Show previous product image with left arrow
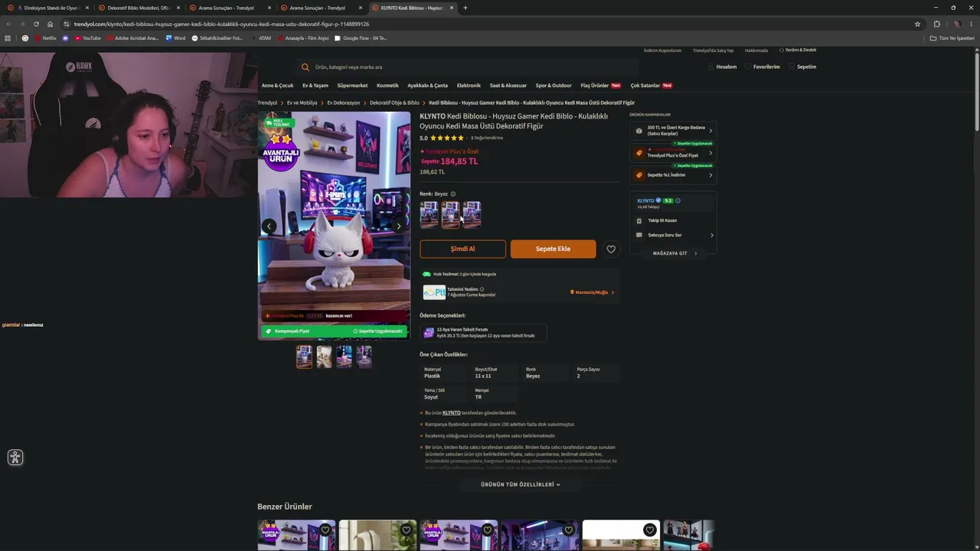Image resolution: width=980 pixels, height=551 pixels. coord(269,226)
